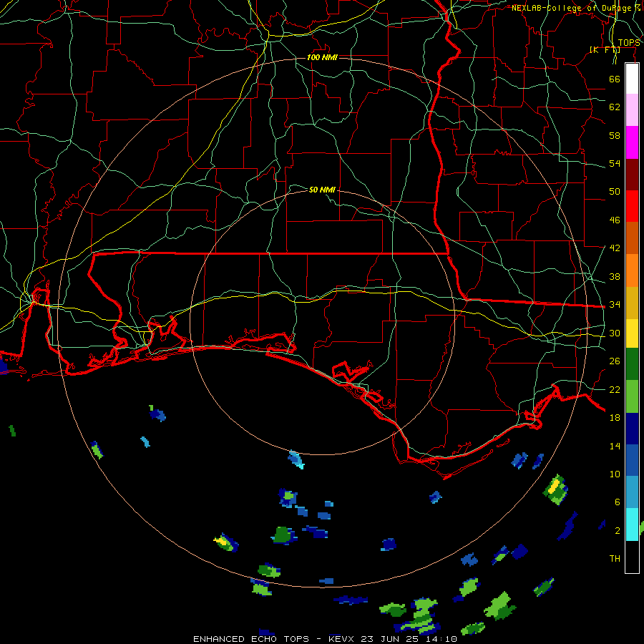Image resolution: width=644 pixels, height=644 pixels.
Task: Click the 'ENHANCED ECHO TOPS' product title
Action: tap(251, 639)
